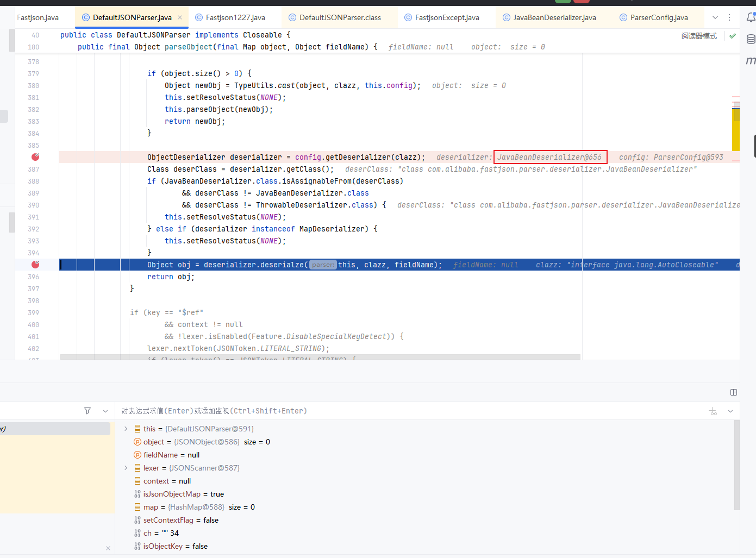
Task: Click the field icon beside 'context'
Action: [x=138, y=481]
